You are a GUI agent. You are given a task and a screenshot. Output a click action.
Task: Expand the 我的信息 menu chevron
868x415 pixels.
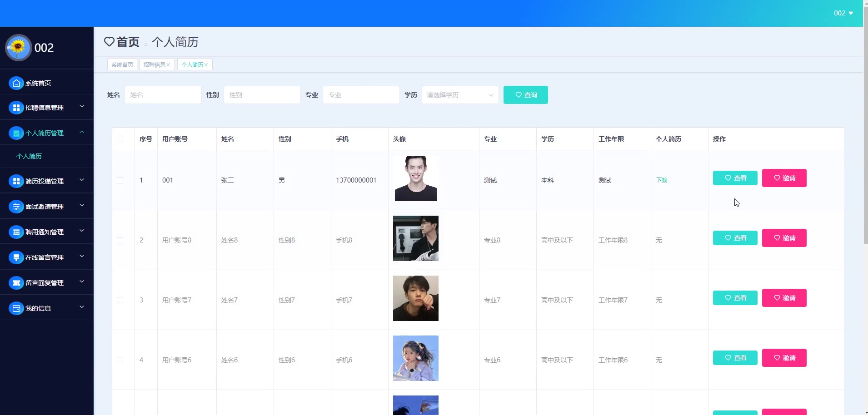[82, 307]
